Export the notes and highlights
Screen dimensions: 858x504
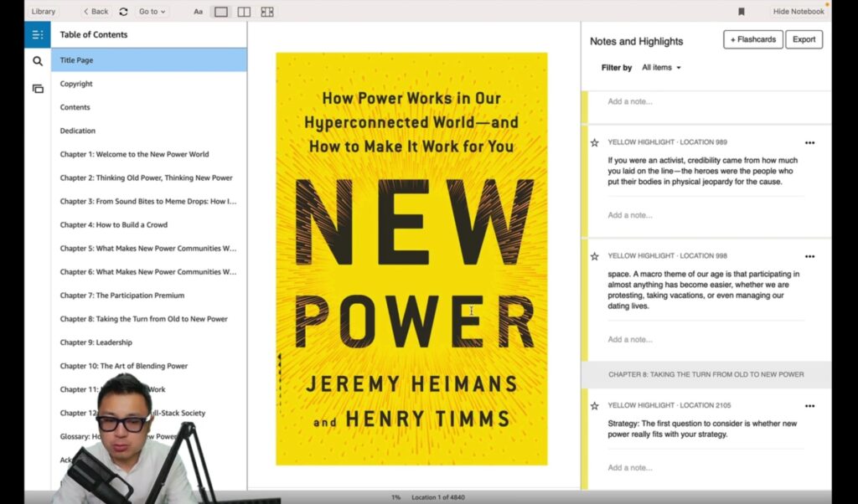pos(804,39)
